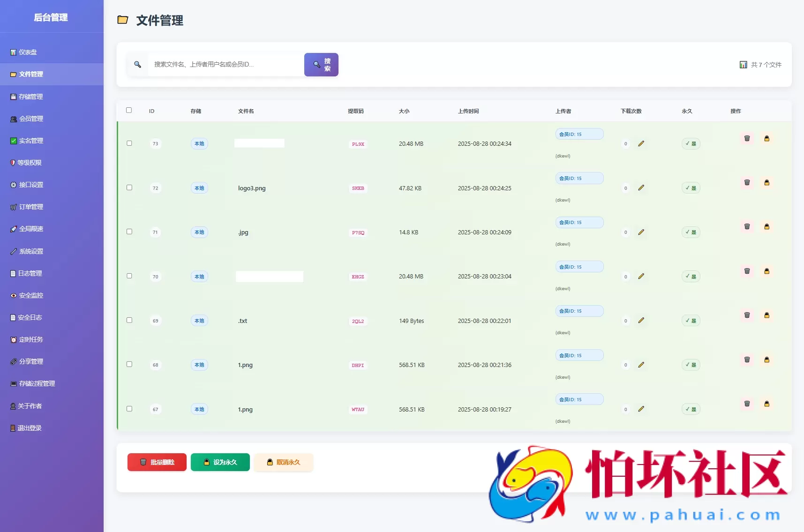Click the lock icon on row 67

click(x=767, y=404)
